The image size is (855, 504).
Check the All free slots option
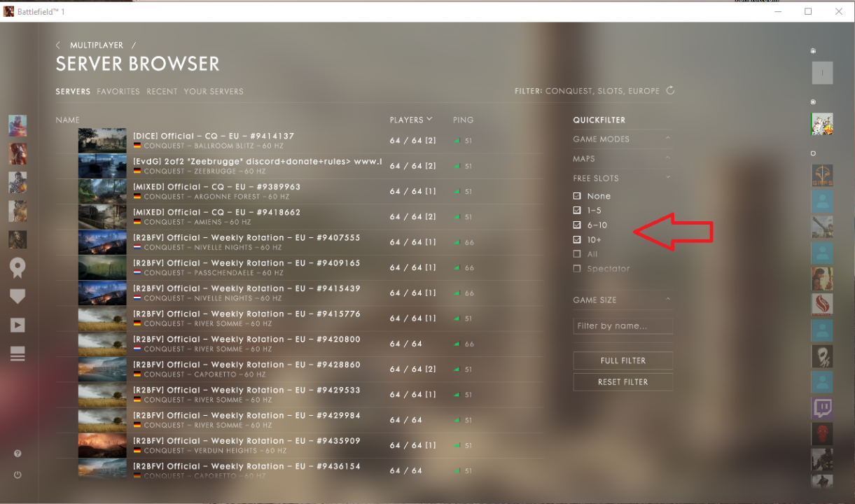click(577, 254)
